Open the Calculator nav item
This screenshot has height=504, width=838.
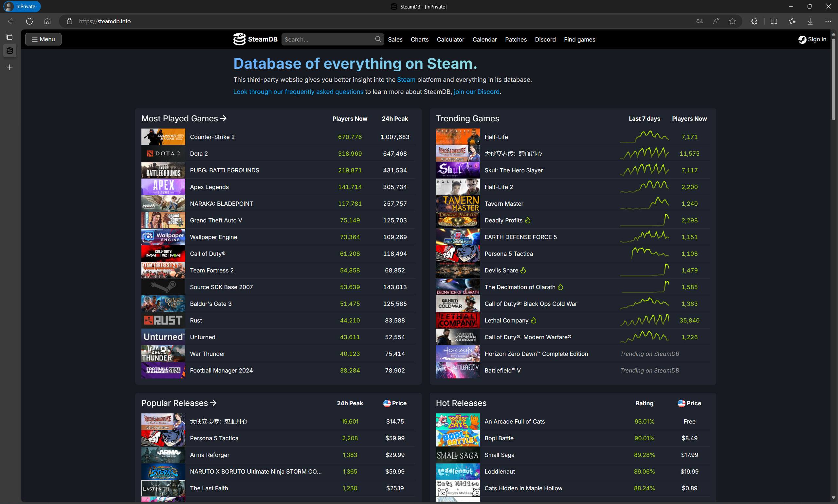[450, 39]
